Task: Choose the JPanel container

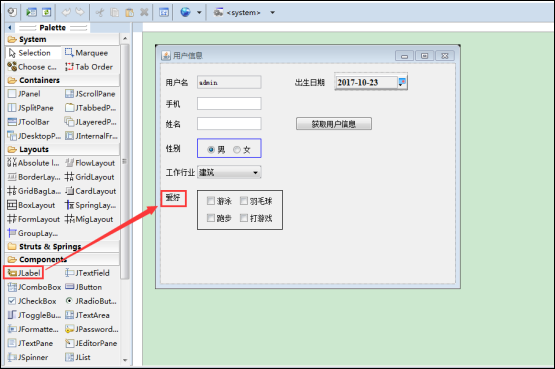Action: pyautogui.click(x=24, y=94)
